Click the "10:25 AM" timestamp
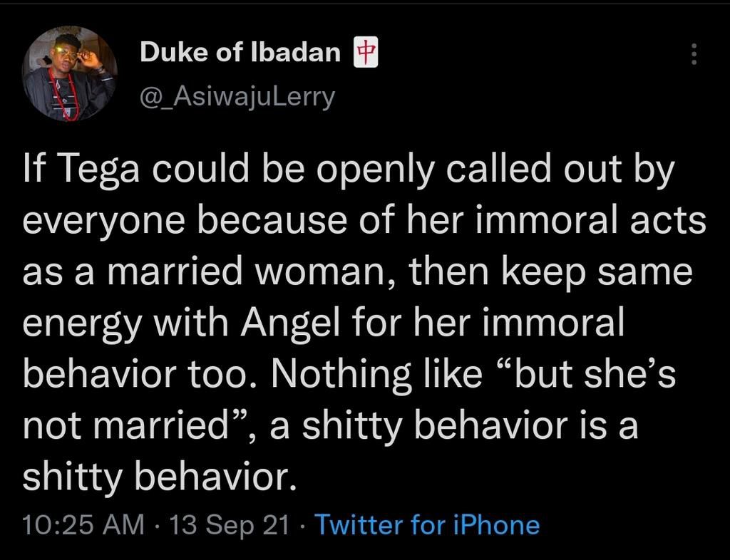This screenshot has height=560, width=730. tap(83, 525)
